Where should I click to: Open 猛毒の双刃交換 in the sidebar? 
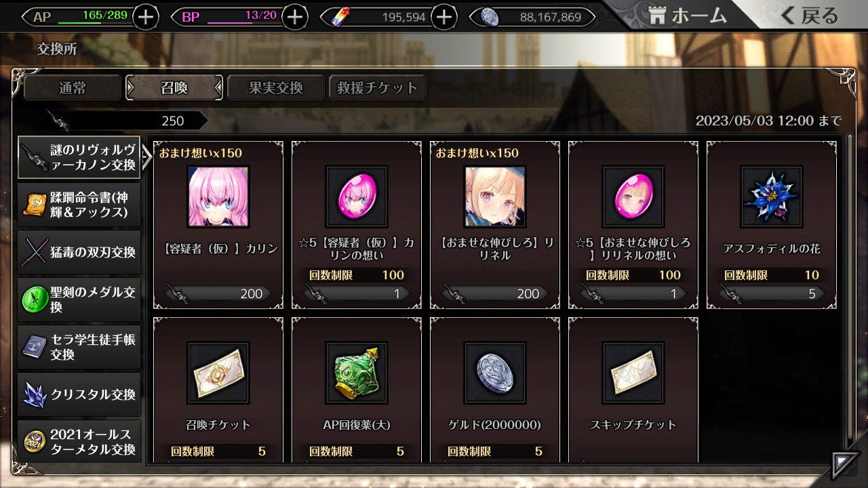pyautogui.click(x=79, y=252)
